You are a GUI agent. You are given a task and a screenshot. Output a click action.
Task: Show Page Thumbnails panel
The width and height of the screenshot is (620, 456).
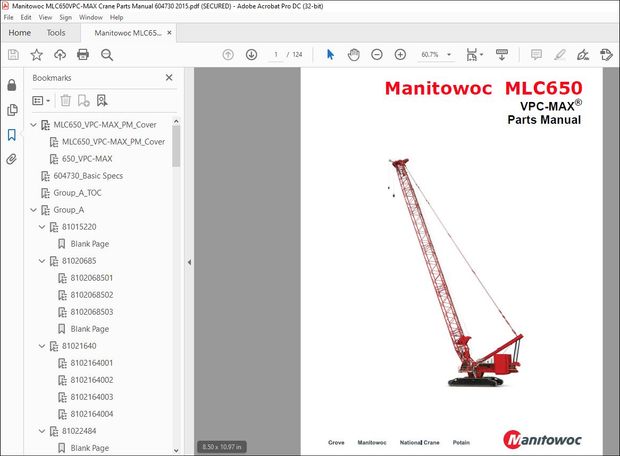12,110
